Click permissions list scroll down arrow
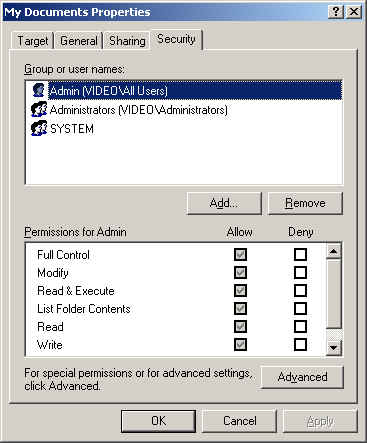 (334, 347)
